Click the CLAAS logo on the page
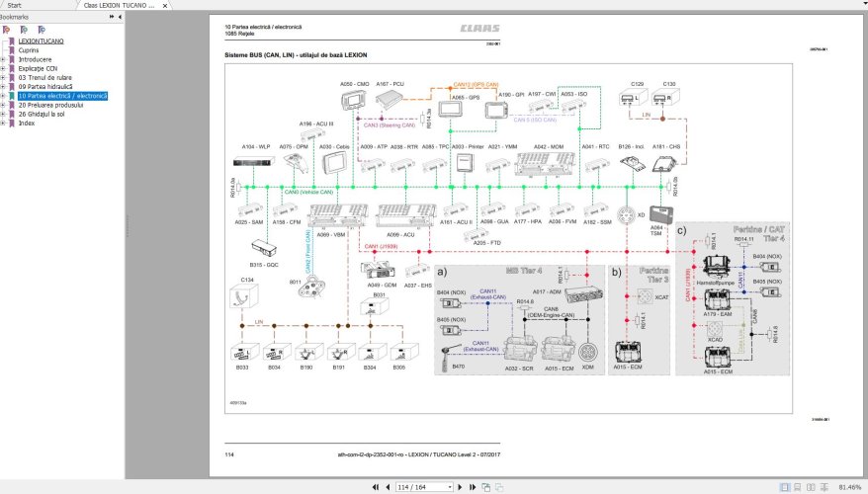The image size is (868, 494). tap(479, 29)
